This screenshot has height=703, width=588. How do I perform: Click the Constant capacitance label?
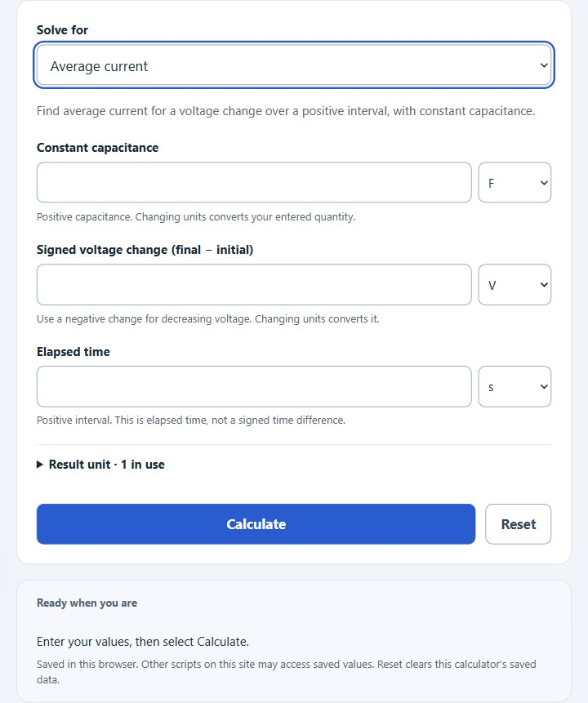[x=97, y=148]
